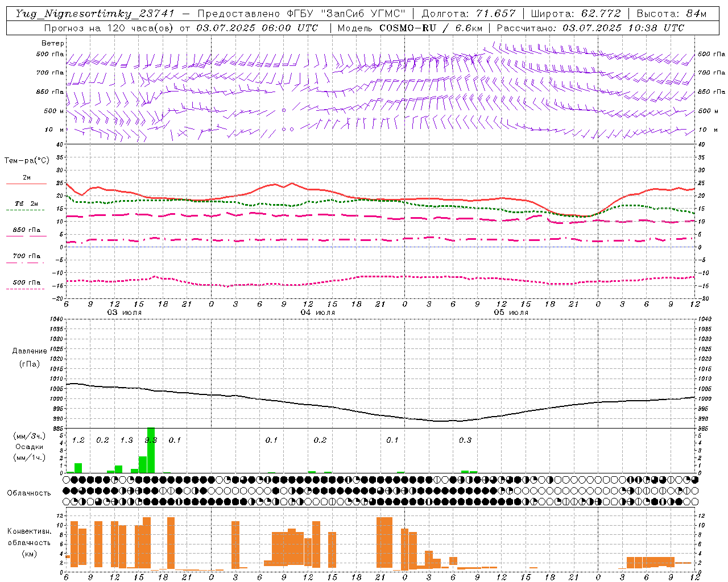Click the 1.2 precipitation total value

click(x=78, y=440)
